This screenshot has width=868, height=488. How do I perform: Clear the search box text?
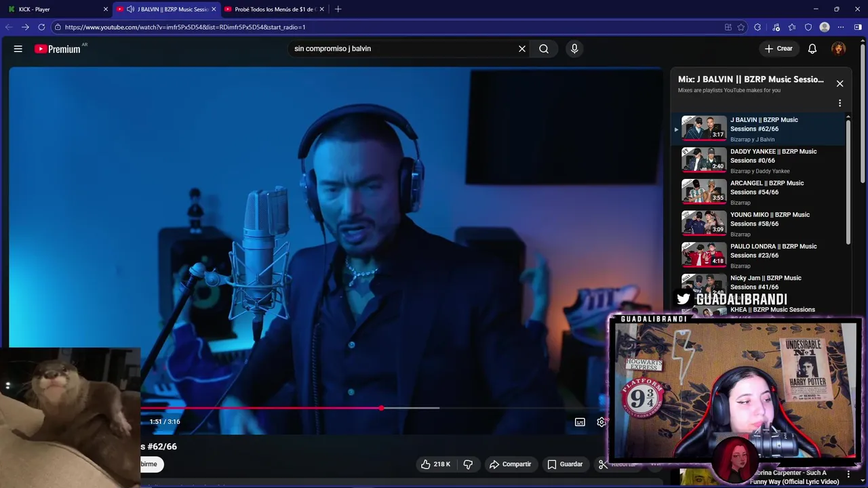coord(522,49)
